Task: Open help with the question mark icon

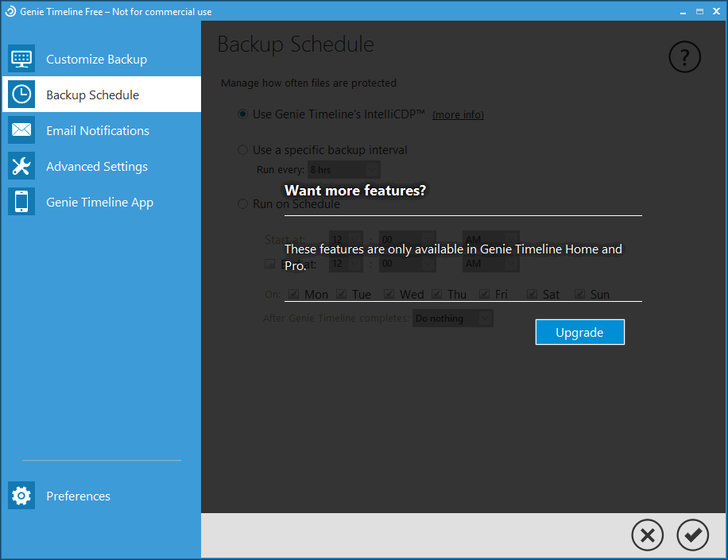Action: [685, 57]
